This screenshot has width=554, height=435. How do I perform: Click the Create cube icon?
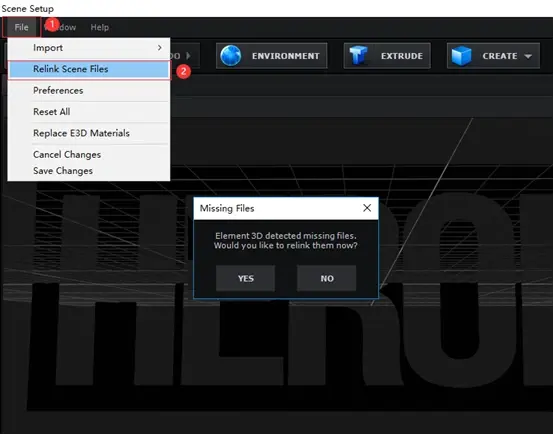pos(461,56)
